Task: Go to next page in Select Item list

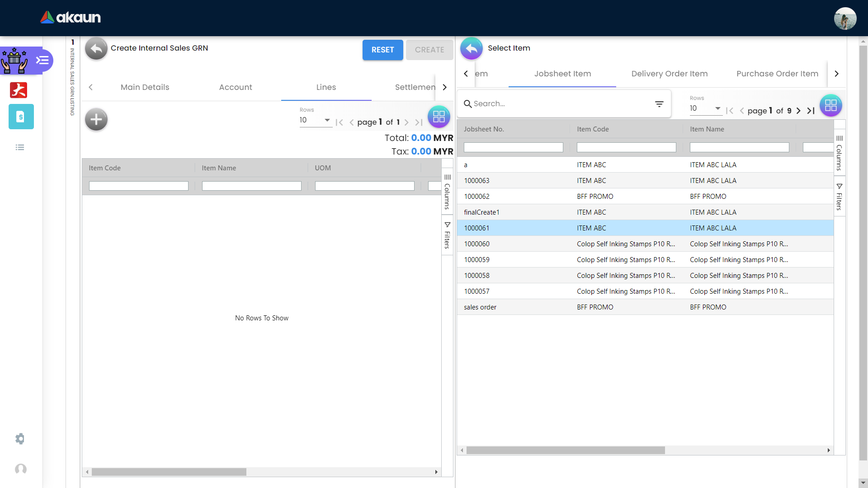Action: pyautogui.click(x=798, y=111)
